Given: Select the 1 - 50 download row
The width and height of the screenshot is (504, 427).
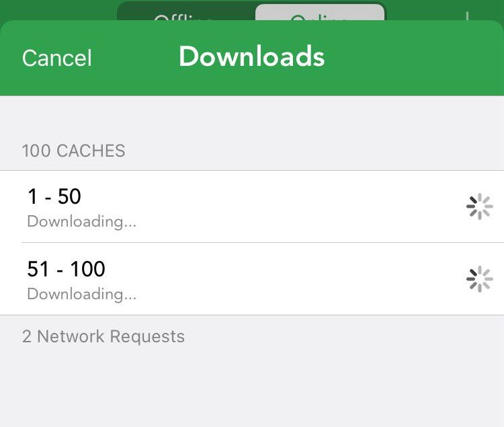Looking at the screenshot, I should click(x=252, y=206).
